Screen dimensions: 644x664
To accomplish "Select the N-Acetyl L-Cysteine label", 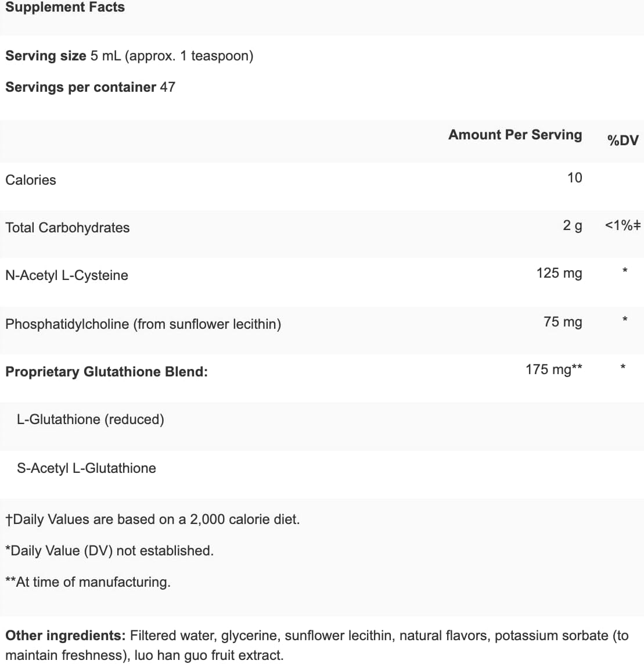I will [x=67, y=275].
